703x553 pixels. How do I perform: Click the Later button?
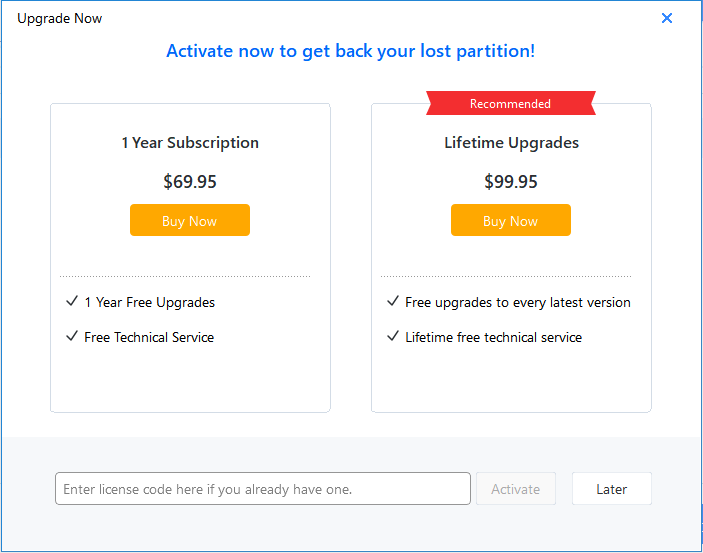coord(611,489)
